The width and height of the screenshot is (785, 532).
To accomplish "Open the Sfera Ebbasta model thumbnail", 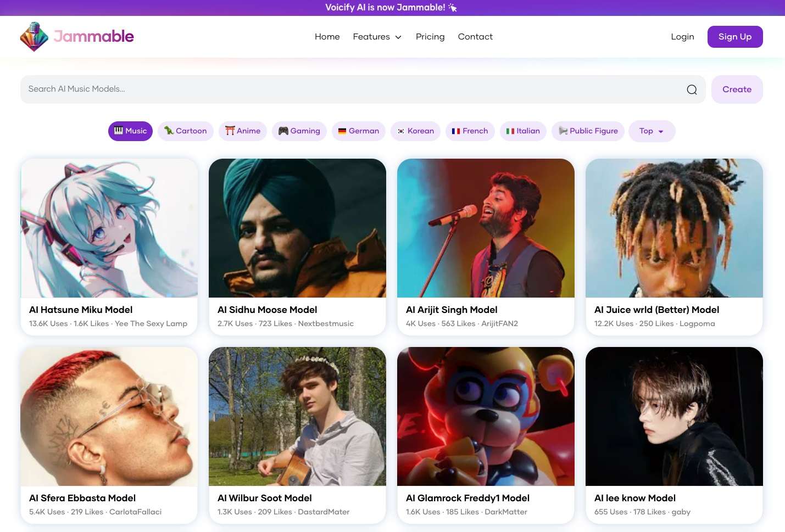I will point(109,416).
